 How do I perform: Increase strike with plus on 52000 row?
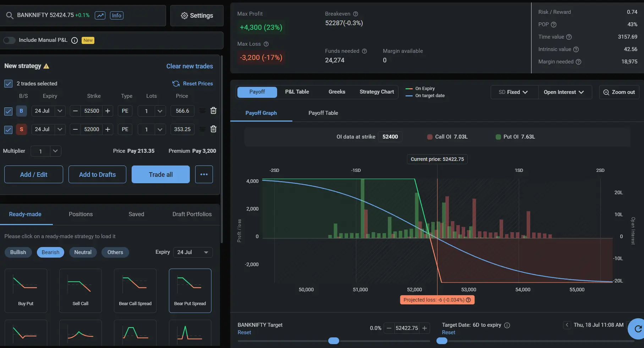click(x=108, y=129)
